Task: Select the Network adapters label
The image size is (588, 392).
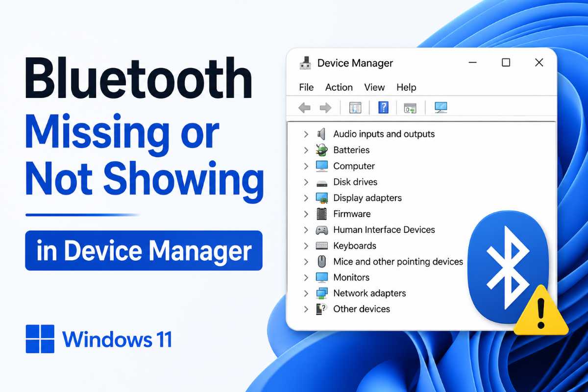Action: (369, 293)
